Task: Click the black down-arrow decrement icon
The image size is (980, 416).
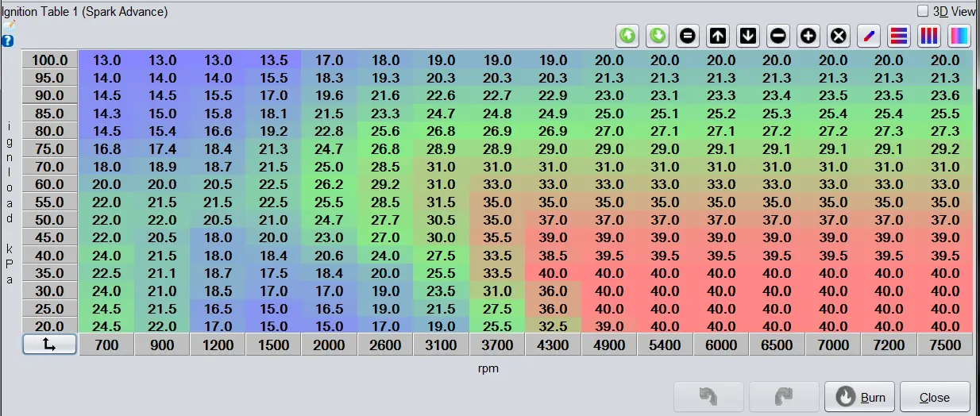Action: pos(748,36)
